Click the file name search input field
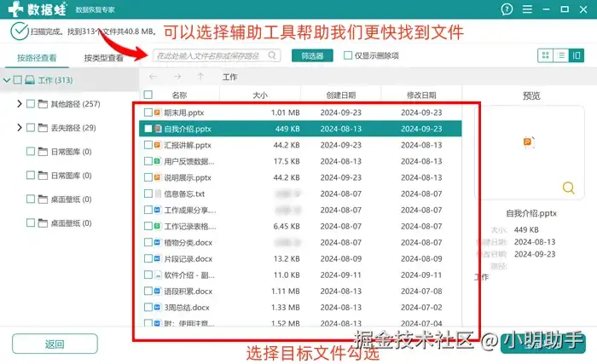 tap(217, 55)
